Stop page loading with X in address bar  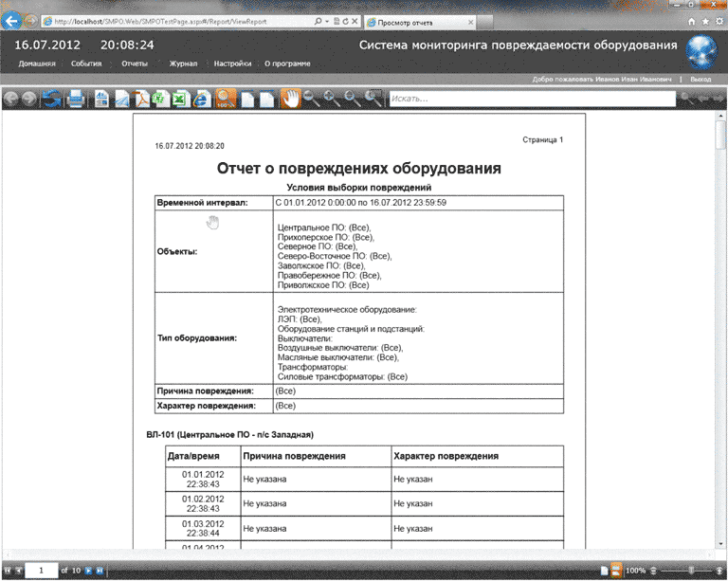point(355,22)
